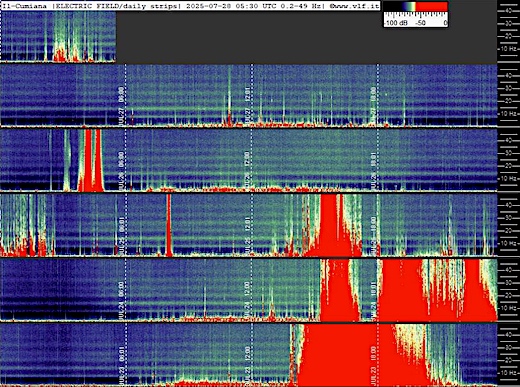Click the JUL 24 06:00 time marker
520x387 pixels.
(121, 300)
